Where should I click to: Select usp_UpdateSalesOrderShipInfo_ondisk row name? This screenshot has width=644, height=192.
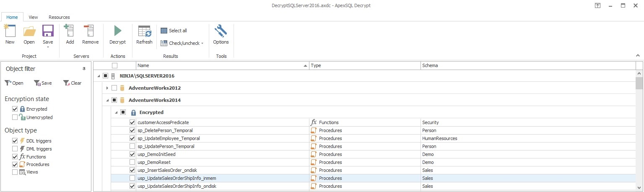tap(177, 186)
